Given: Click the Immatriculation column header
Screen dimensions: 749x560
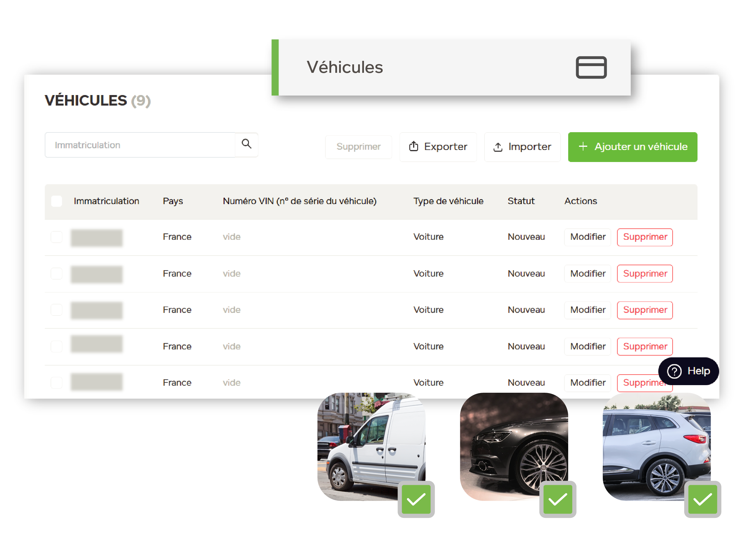Looking at the screenshot, I should click(x=106, y=201).
